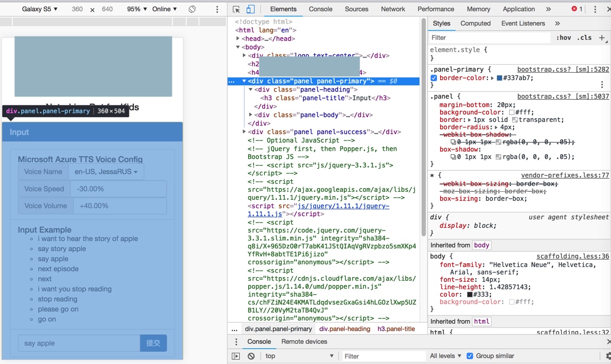Switch to the Console panel tab

(320, 9)
